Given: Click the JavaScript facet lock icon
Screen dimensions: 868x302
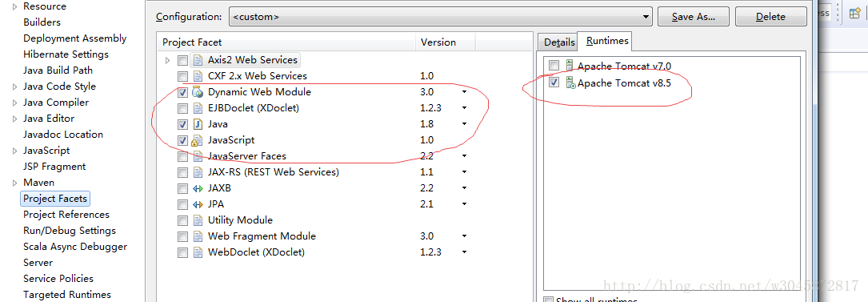Looking at the screenshot, I should click(198, 140).
